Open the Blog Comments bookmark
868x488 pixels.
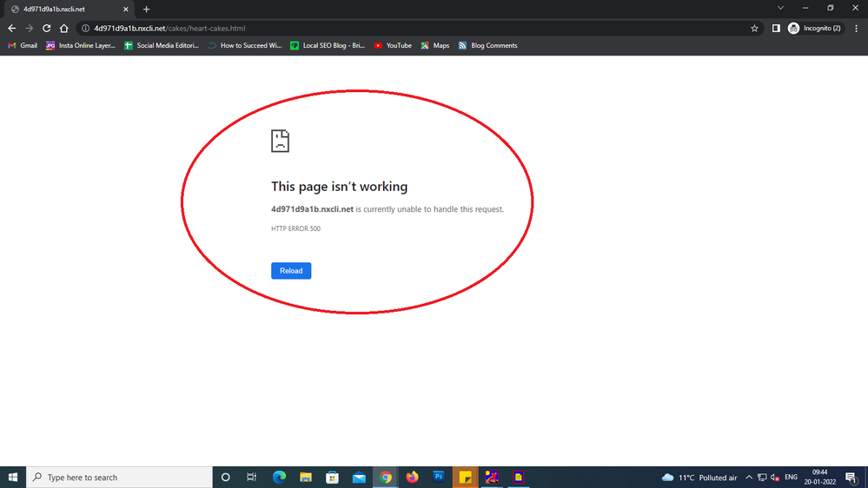[487, 45]
